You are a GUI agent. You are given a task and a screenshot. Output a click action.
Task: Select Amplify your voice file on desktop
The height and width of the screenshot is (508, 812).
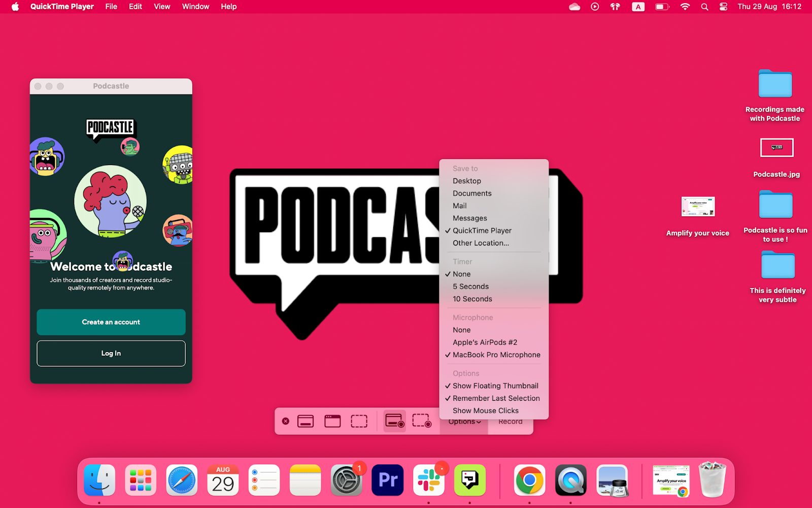point(698,216)
